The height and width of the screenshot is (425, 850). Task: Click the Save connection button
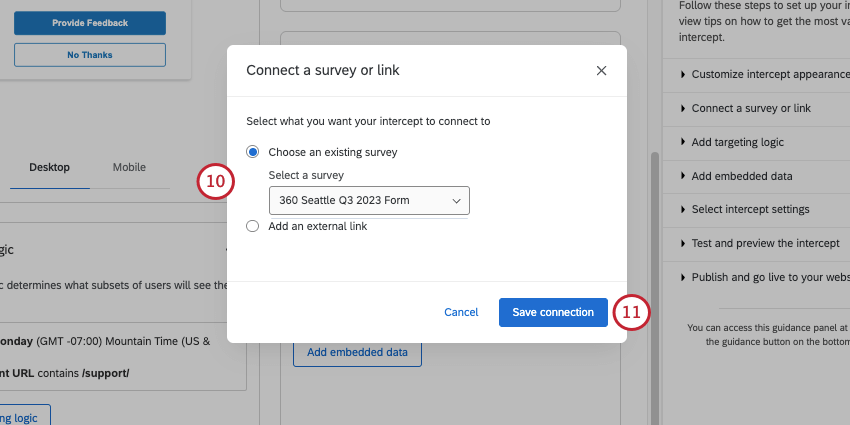[x=553, y=312]
